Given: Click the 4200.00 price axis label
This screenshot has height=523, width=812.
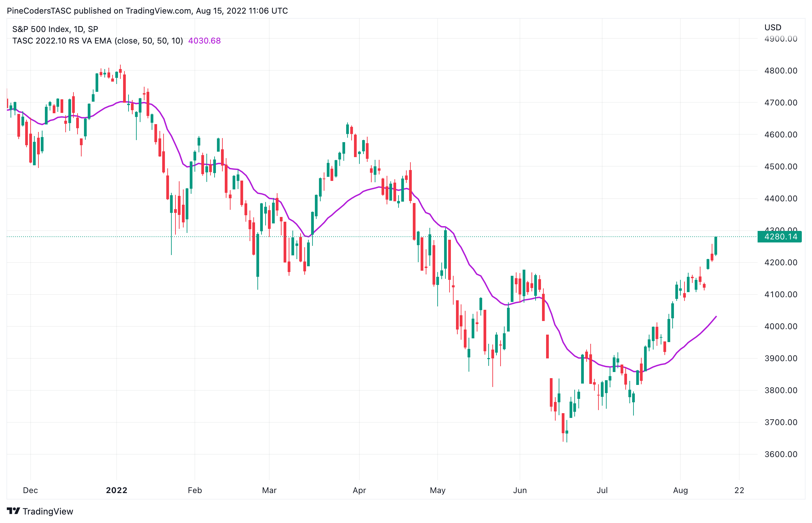Looking at the screenshot, I should [781, 263].
